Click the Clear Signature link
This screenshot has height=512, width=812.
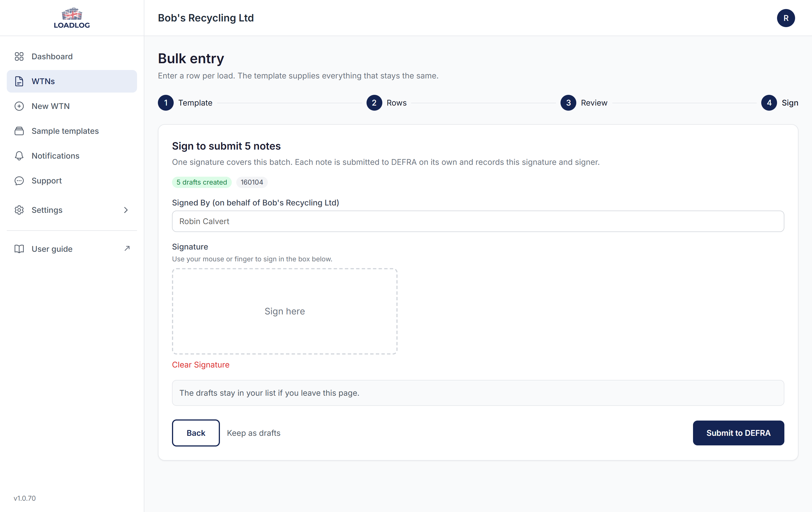click(x=201, y=364)
